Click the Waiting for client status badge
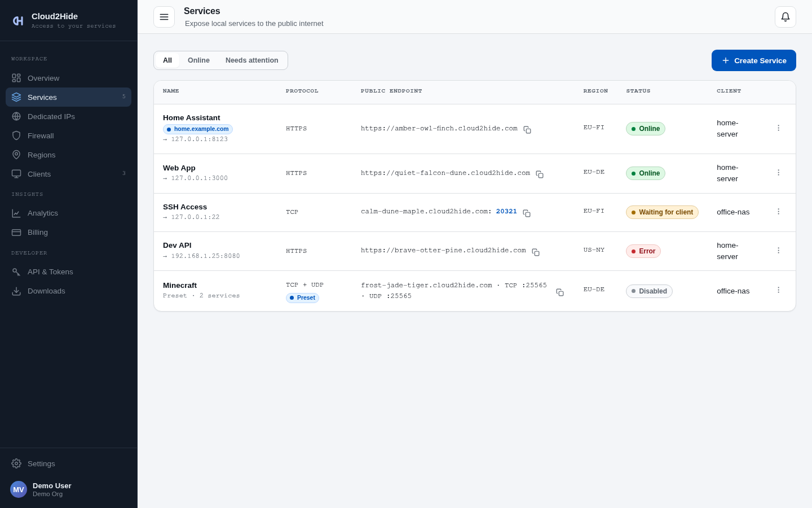 [x=662, y=212]
